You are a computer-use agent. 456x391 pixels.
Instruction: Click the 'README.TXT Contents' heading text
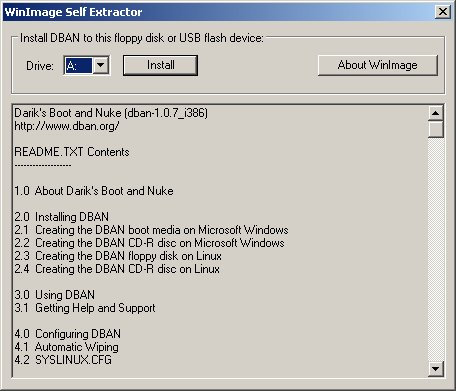72,152
